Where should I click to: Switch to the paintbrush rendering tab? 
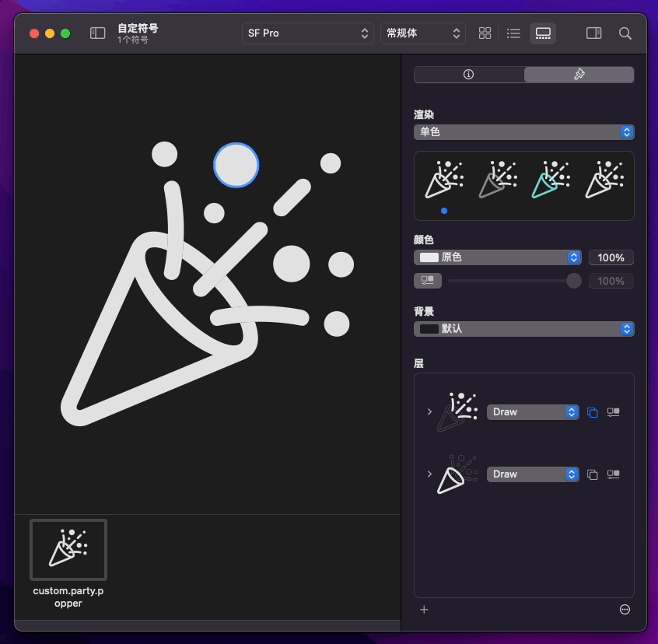579,74
